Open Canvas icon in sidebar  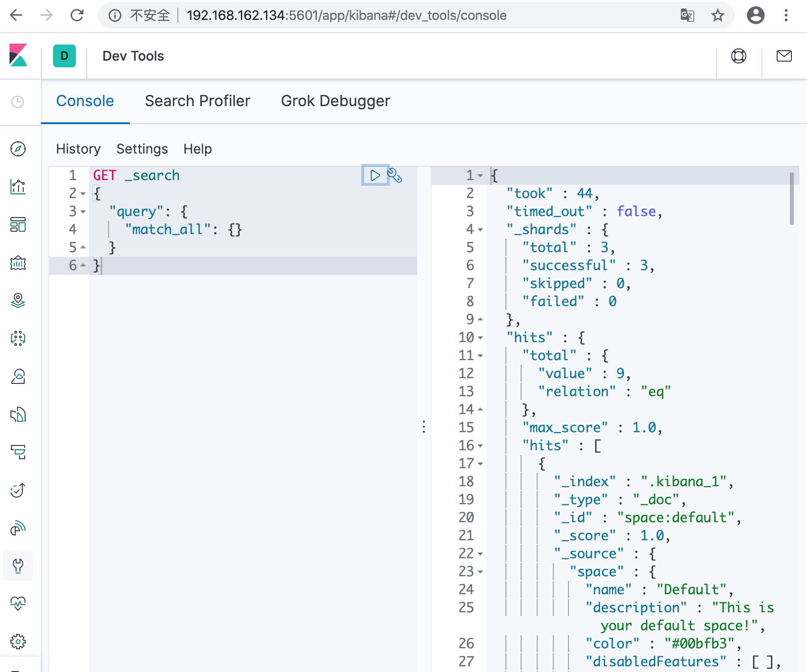[18, 263]
